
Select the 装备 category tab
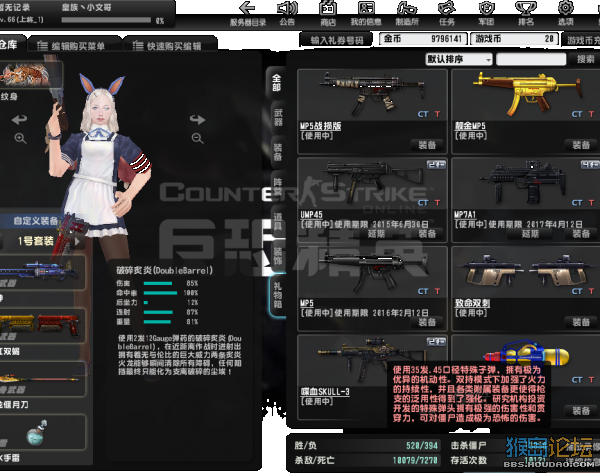[278, 152]
